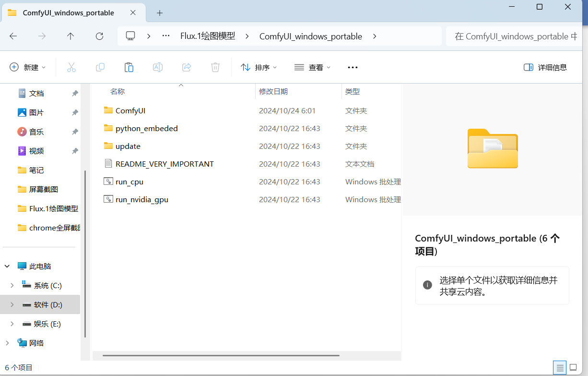Expand chevron after ComfyUI_windows_portable in breadcrumb
Viewport: 588px width, 376px height.
375,36
